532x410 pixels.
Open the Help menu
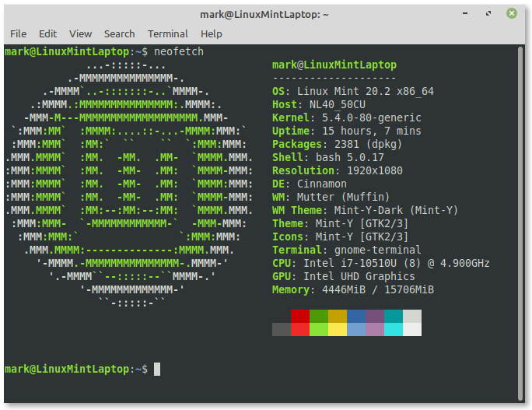(212, 34)
